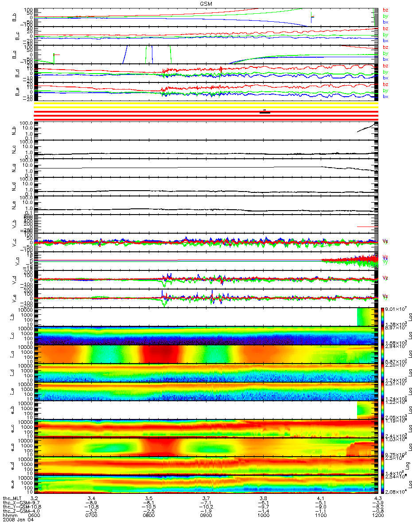Select the color bar beside e_c spectrogram
412x532 pixels.
(x=382, y=428)
